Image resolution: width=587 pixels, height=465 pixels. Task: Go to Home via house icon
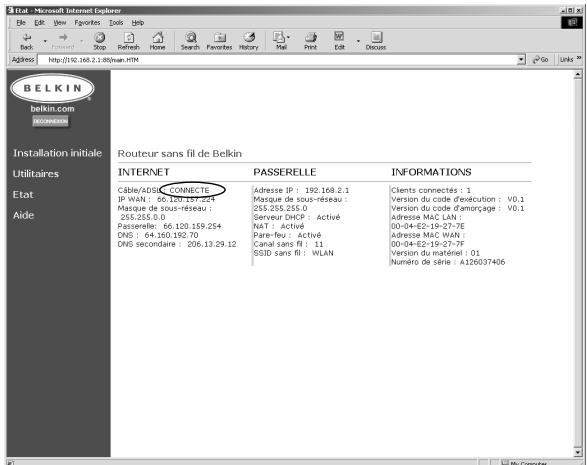click(158, 37)
